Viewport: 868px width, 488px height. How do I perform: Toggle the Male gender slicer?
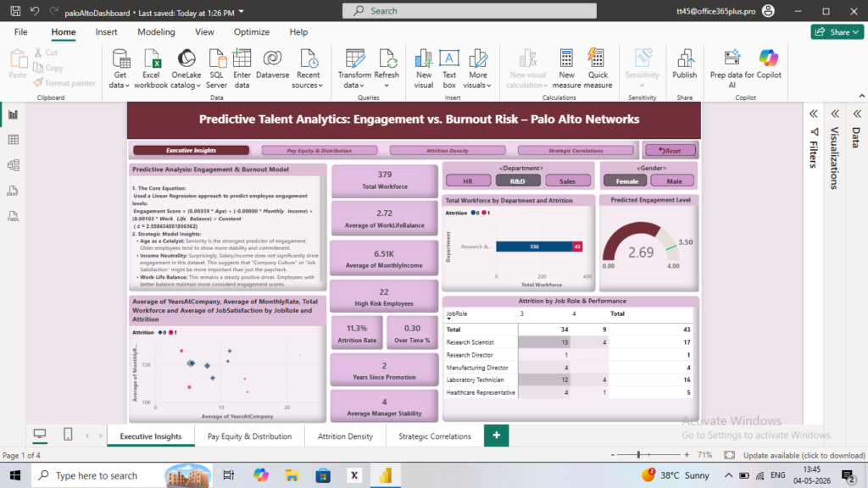pyautogui.click(x=674, y=181)
